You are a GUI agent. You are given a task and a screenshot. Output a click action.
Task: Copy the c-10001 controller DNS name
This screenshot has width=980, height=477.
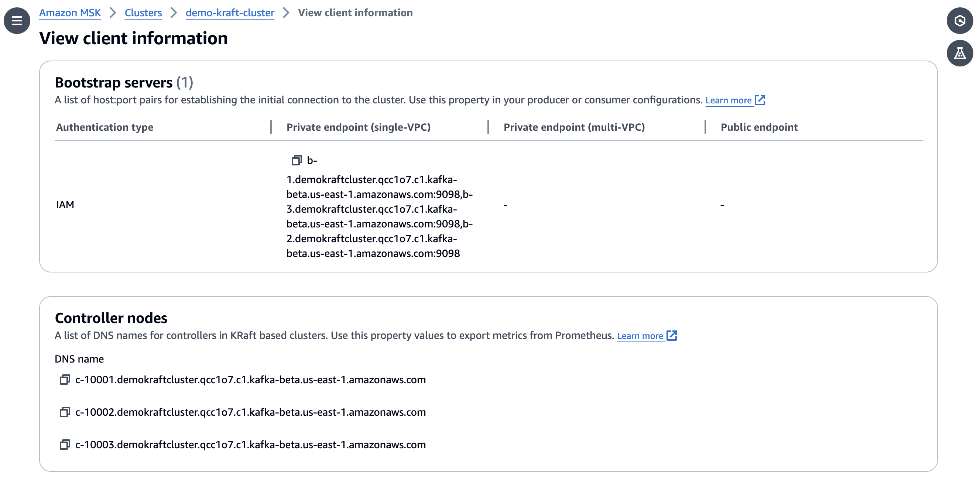[65, 380]
